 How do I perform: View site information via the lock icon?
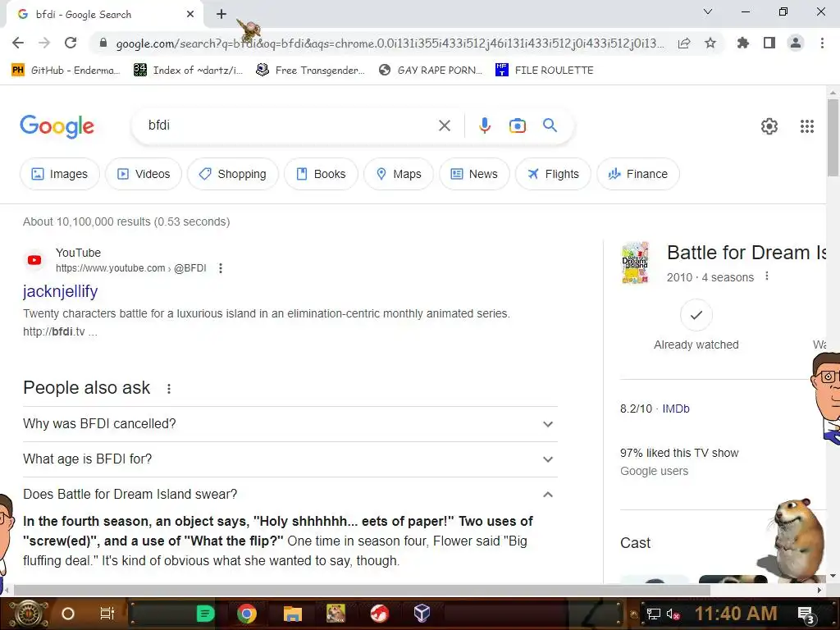pos(103,43)
